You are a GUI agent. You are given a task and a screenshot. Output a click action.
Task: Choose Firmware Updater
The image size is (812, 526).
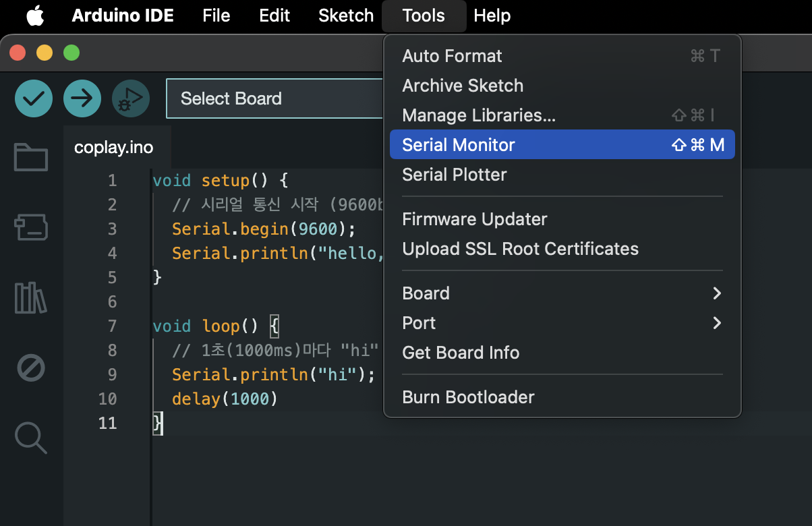coord(562,219)
